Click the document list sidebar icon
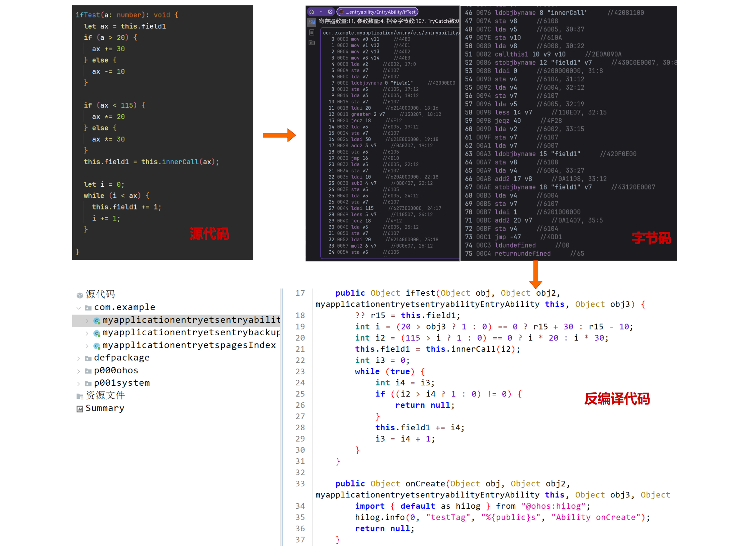The height and width of the screenshot is (551, 756). (312, 32)
